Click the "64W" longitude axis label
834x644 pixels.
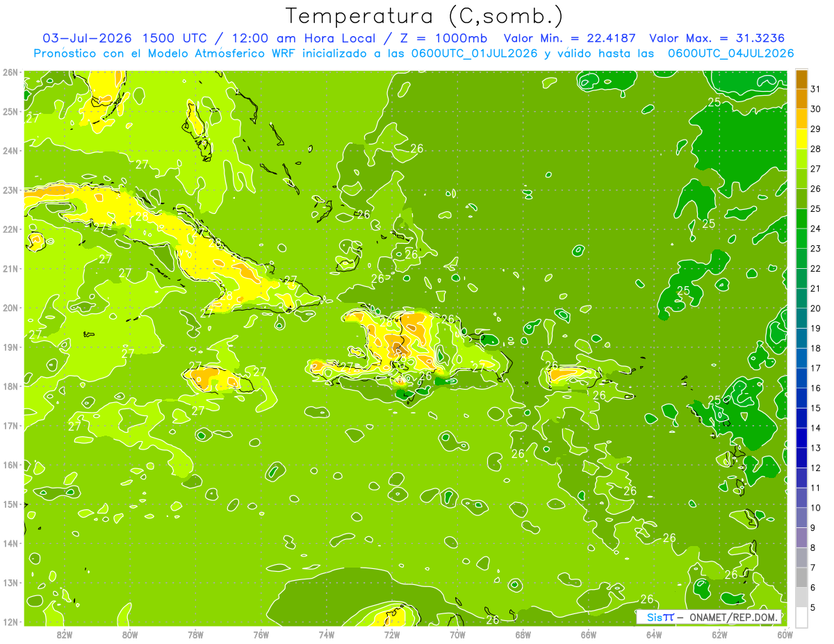[653, 634]
